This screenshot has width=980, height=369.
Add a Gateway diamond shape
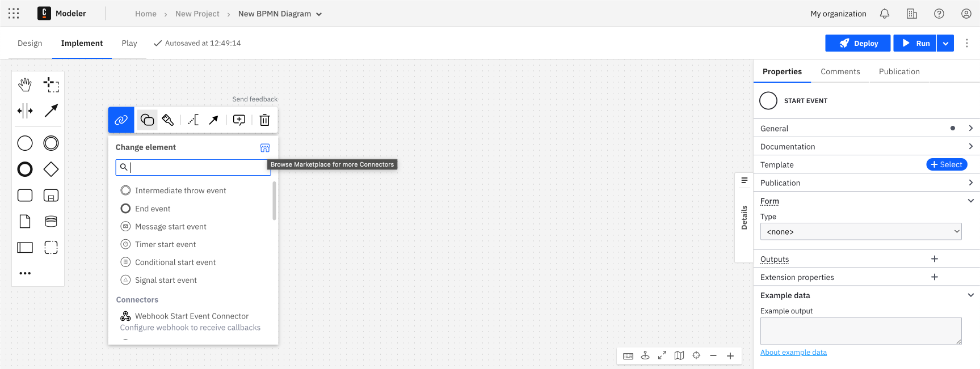point(51,169)
